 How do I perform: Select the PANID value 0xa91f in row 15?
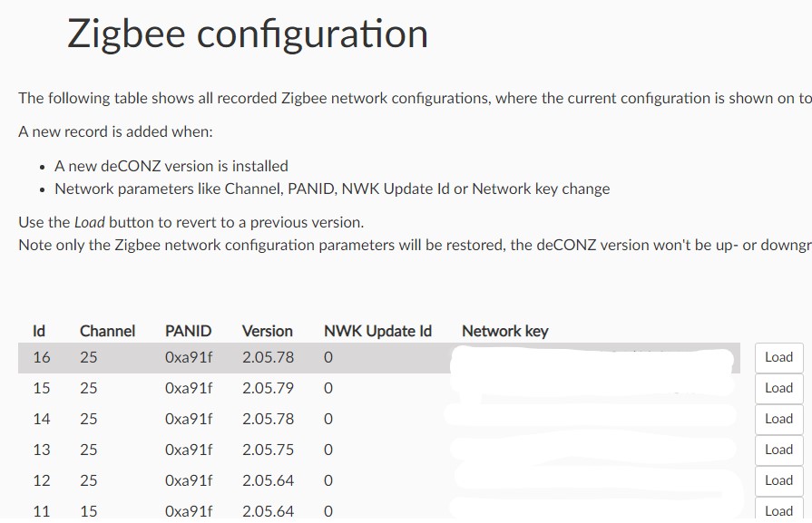188,388
